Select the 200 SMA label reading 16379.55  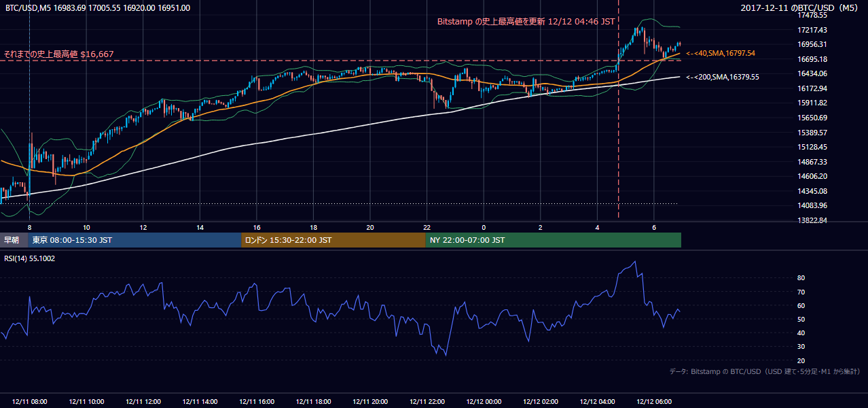723,78
